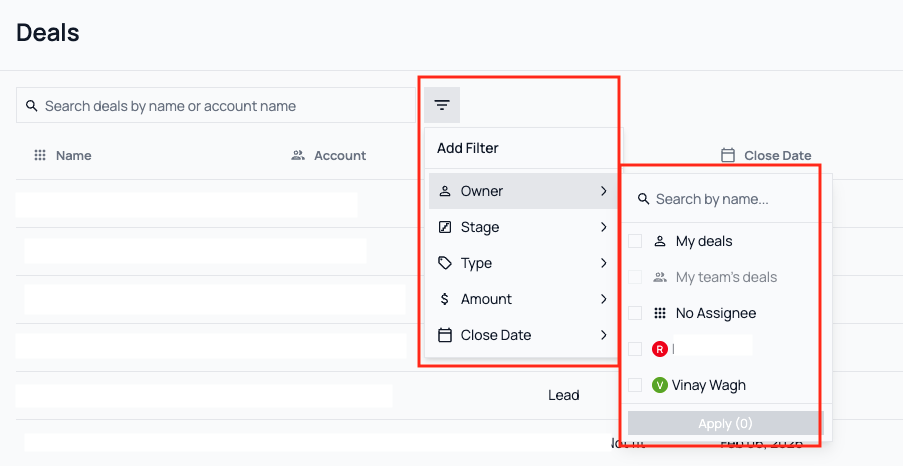The image size is (903, 466).
Task: Expand the Close Date submenu chevron
Action: tap(604, 335)
